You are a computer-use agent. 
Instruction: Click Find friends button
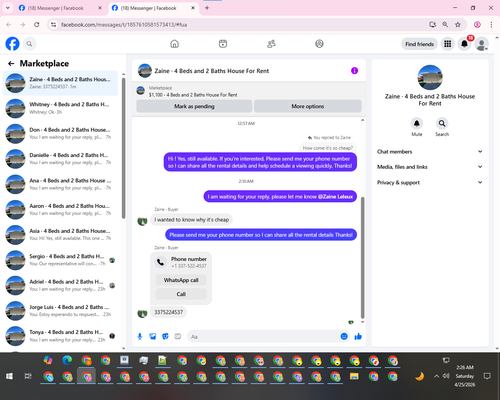419,44
